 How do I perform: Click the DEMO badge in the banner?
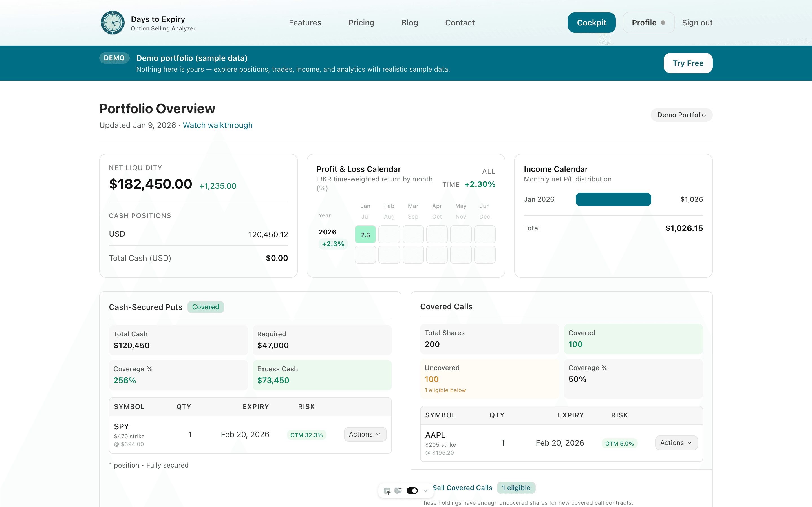pyautogui.click(x=114, y=58)
